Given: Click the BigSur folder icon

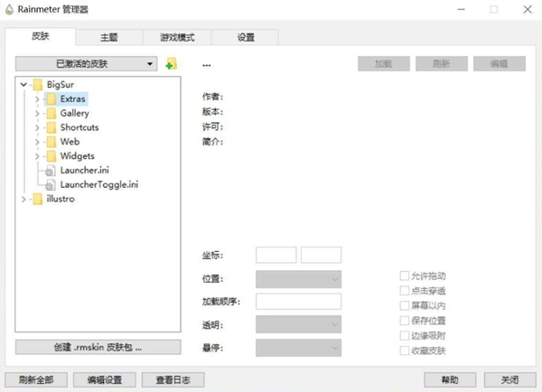Looking at the screenshot, I should coord(38,84).
